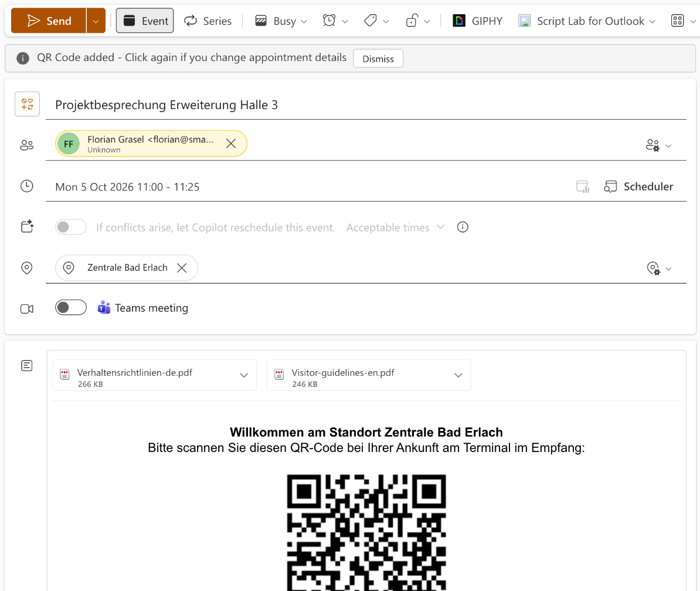This screenshot has height=591, width=700.
Task: Click the Verhaltensrichtlinien-de.pdf file icon
Action: 64,375
